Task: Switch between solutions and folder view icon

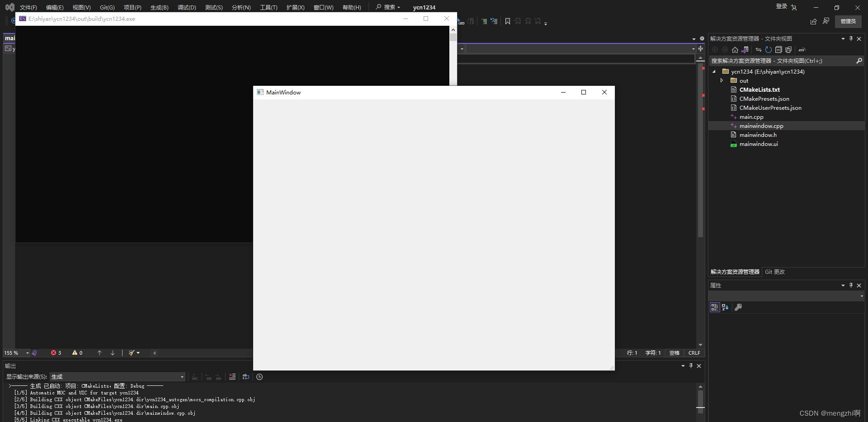Action: (745, 50)
